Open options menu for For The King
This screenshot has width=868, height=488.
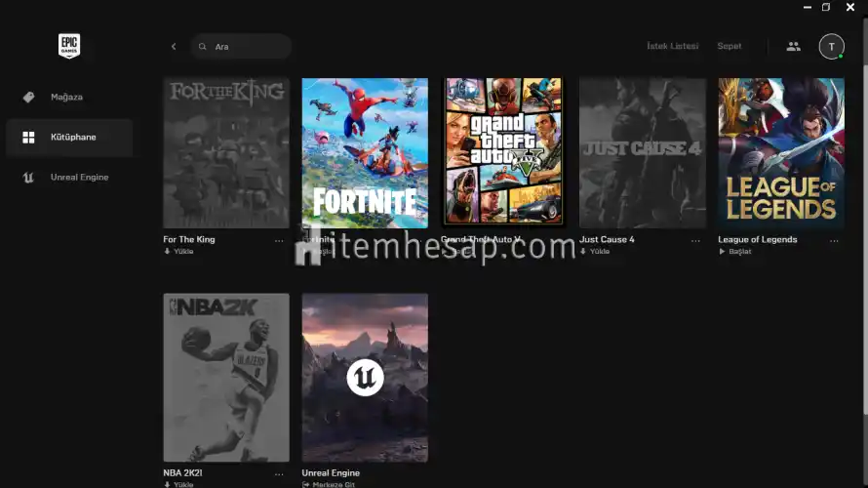[279, 240]
